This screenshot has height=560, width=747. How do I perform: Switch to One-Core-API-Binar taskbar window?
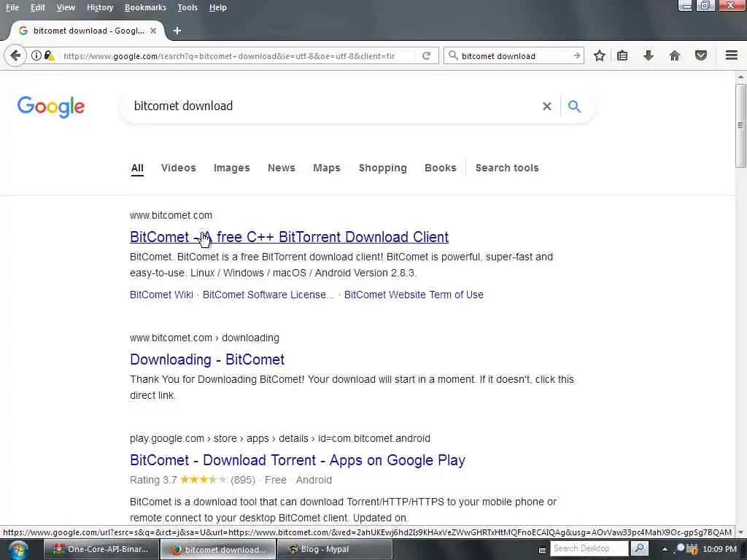pos(101,550)
